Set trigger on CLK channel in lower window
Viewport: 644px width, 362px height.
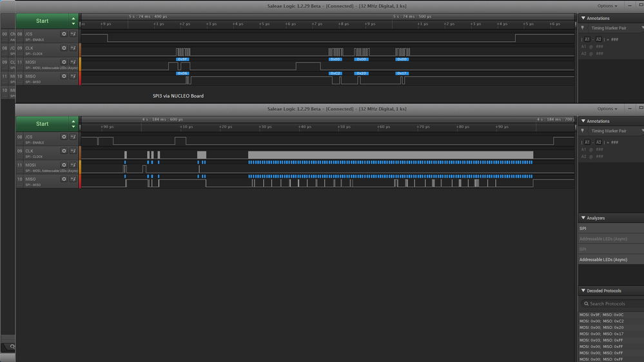click(73, 151)
